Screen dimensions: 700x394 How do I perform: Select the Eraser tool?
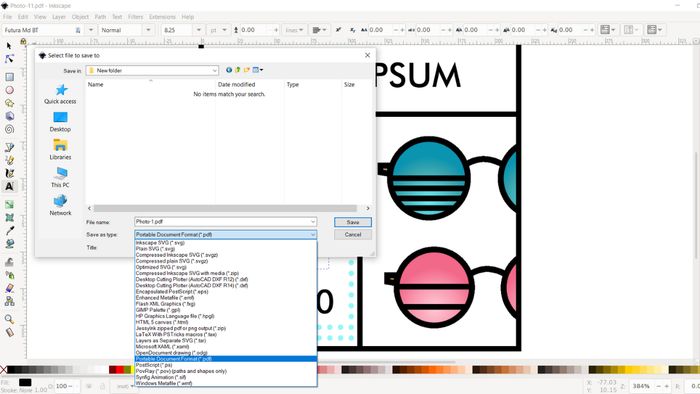(x=9, y=288)
